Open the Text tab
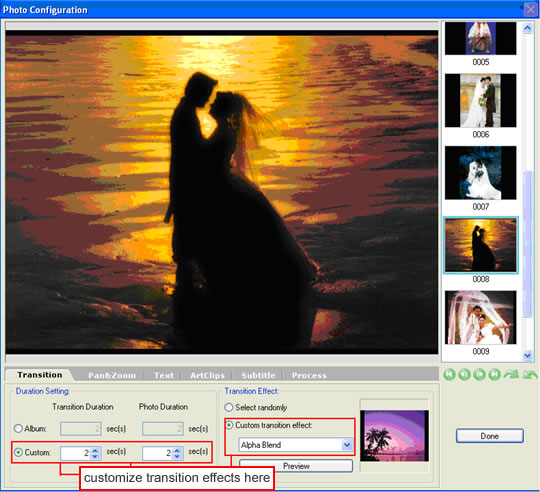 point(164,375)
